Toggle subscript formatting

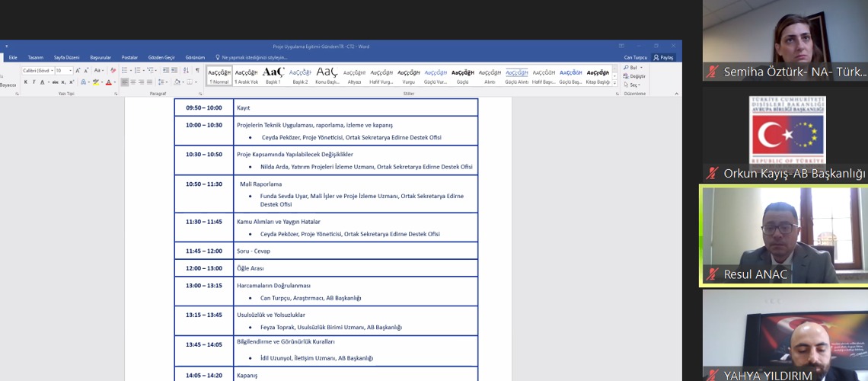tap(62, 82)
